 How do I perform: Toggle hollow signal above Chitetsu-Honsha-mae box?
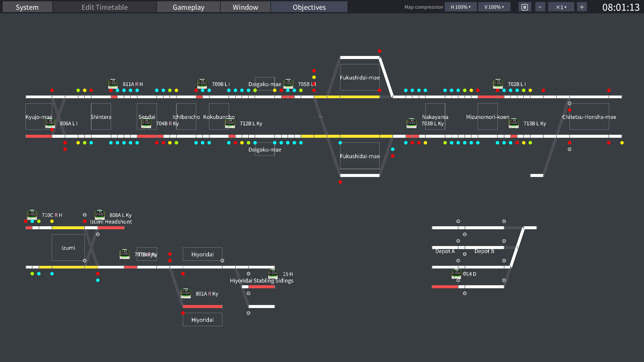point(570,104)
